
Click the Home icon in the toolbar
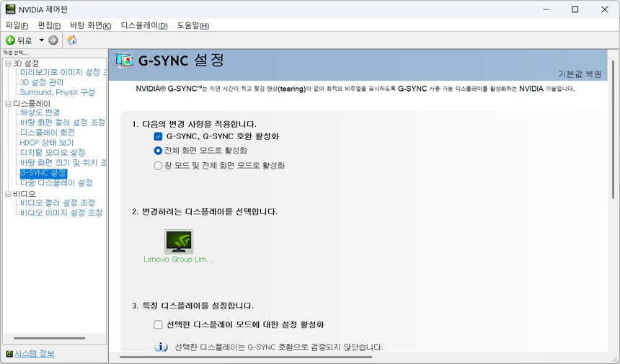point(72,40)
